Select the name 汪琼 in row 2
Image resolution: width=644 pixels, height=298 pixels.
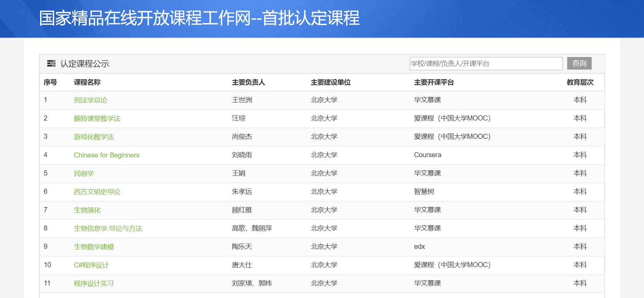click(239, 118)
